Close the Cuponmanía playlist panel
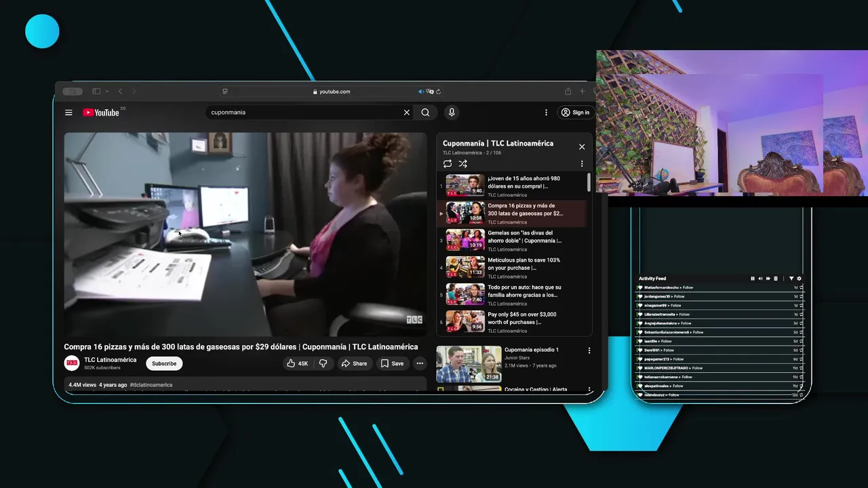 pyautogui.click(x=582, y=146)
